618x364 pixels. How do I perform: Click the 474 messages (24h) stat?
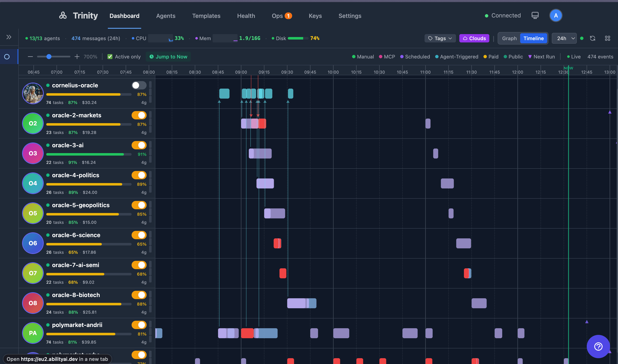[x=96, y=38]
